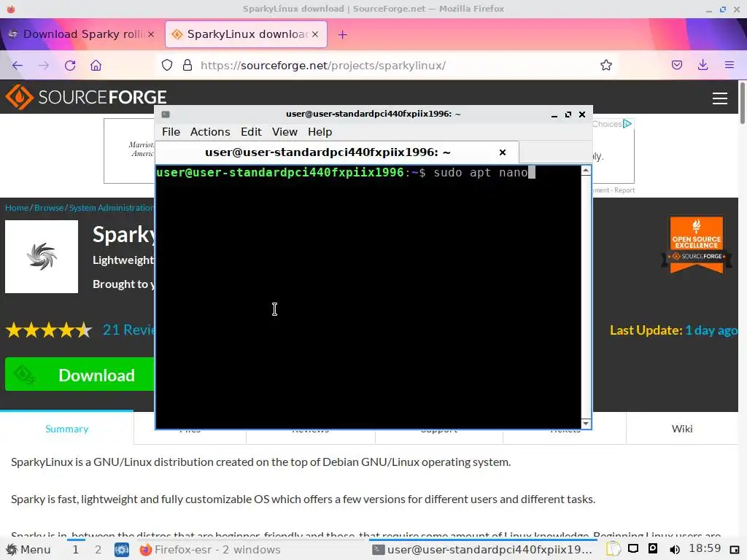
Task: Switch to workspace 1
Action: click(76, 550)
